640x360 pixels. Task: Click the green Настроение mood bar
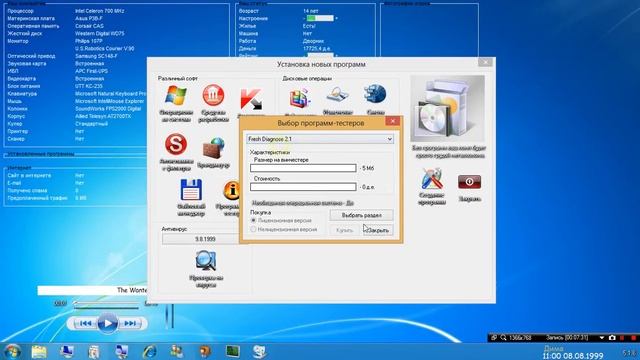coord(320,18)
